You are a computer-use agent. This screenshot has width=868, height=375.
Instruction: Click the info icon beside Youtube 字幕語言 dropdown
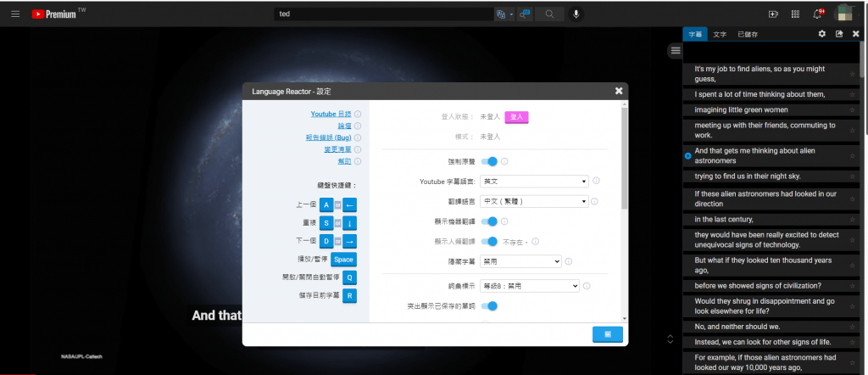(596, 181)
